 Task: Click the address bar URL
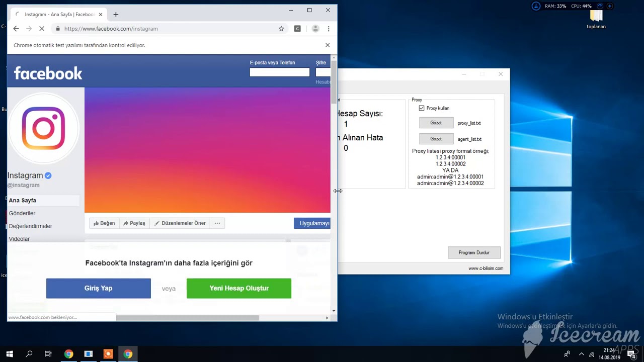(111, 29)
